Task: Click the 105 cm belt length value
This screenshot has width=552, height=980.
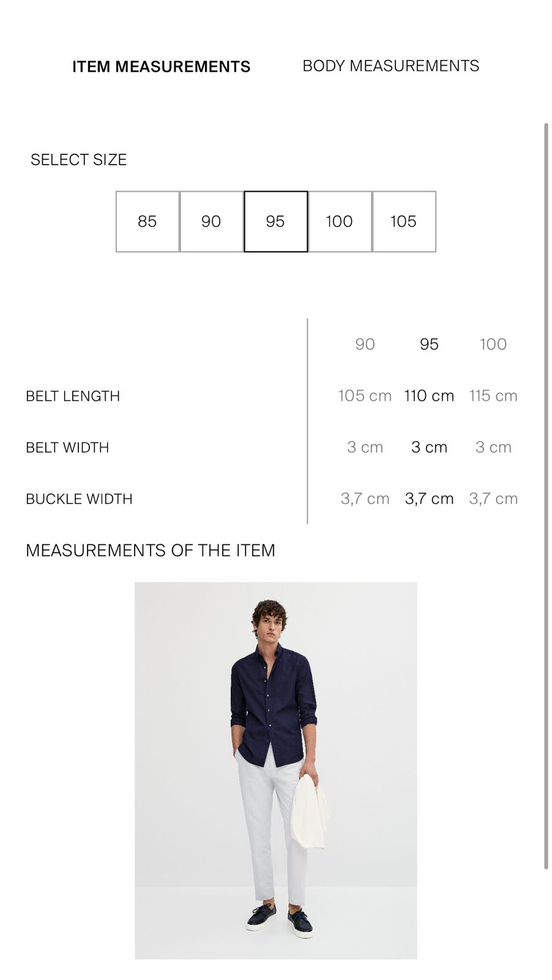Action: pos(365,396)
